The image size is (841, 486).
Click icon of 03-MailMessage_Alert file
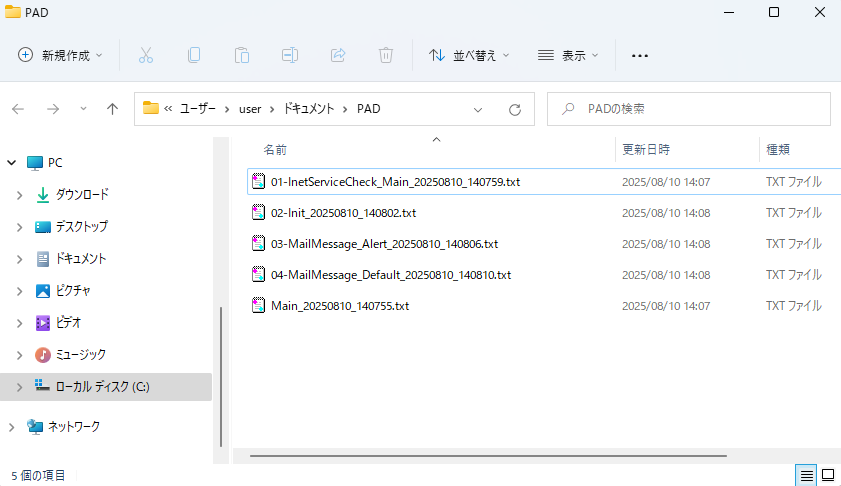tap(258, 244)
